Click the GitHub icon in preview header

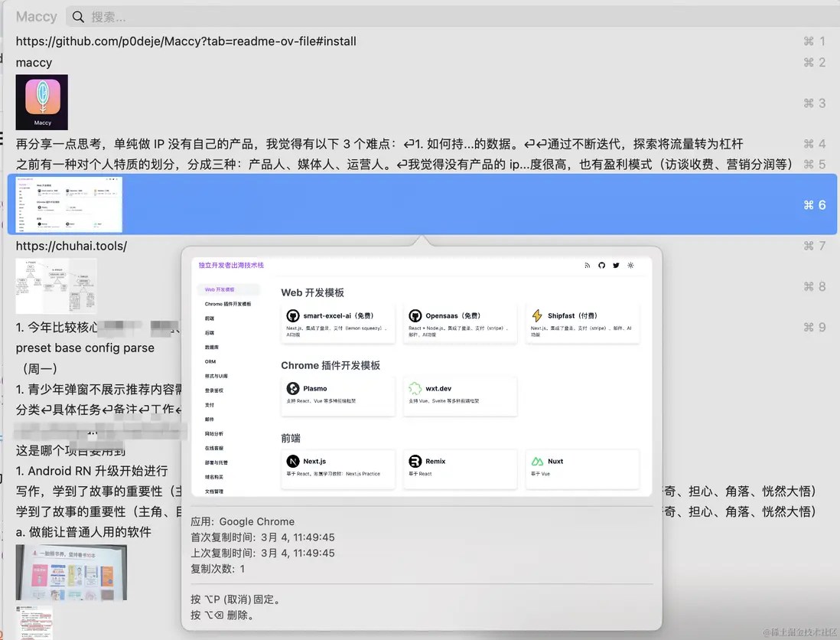pos(601,266)
